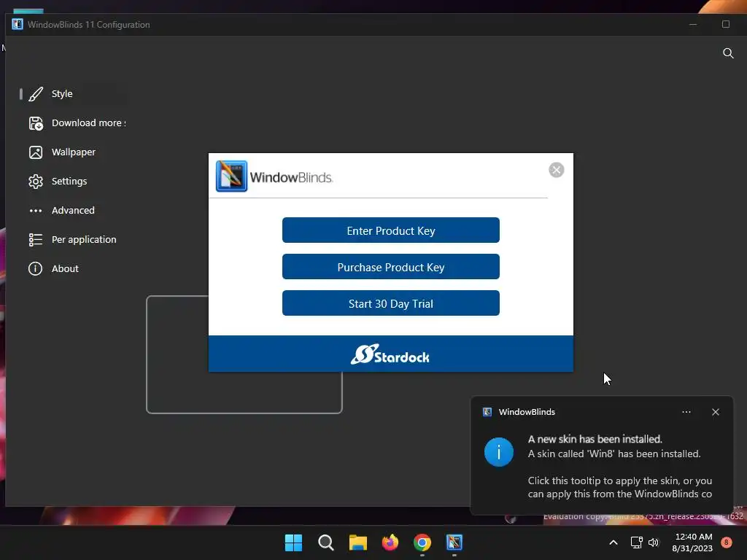The height and width of the screenshot is (560, 747).
Task: Open the Style section in sidebar
Action: pyautogui.click(x=71, y=94)
